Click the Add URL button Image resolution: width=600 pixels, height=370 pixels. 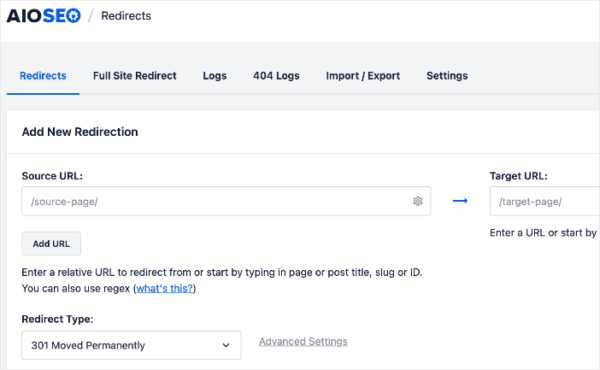(x=51, y=243)
